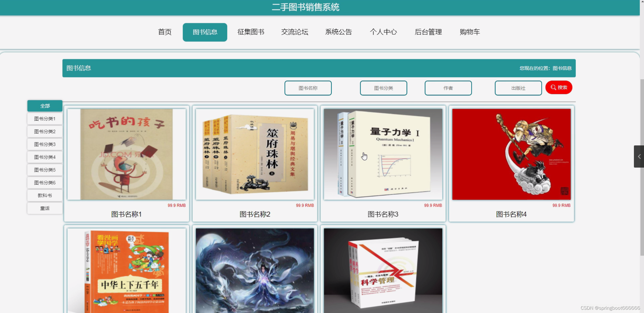This screenshot has height=313, width=644.
Task: Type in the 图书名称 search field
Action: 308,88
